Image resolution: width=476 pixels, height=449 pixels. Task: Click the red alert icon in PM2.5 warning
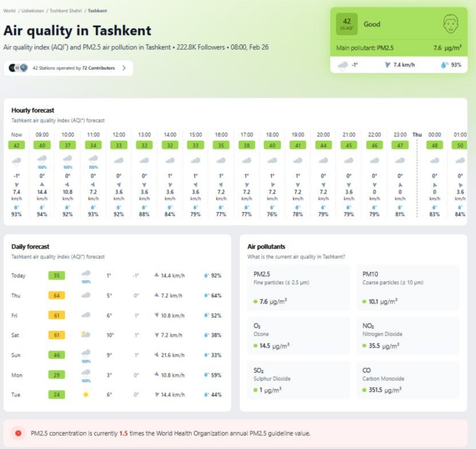click(18, 434)
